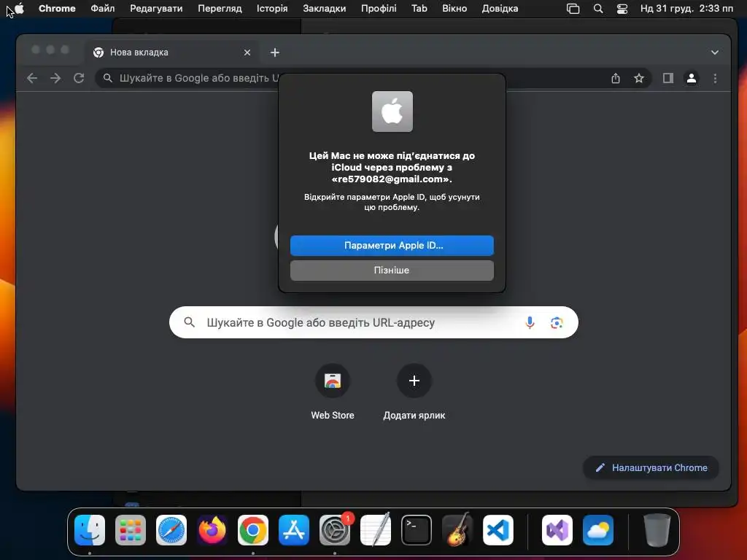
Task: Close the Нова вкладка tab
Action: click(x=247, y=52)
